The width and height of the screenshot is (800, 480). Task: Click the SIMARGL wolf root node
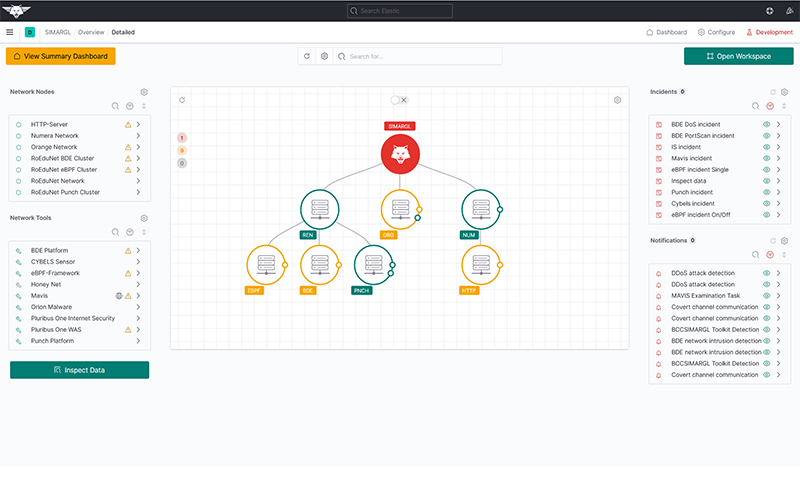pyautogui.click(x=400, y=154)
